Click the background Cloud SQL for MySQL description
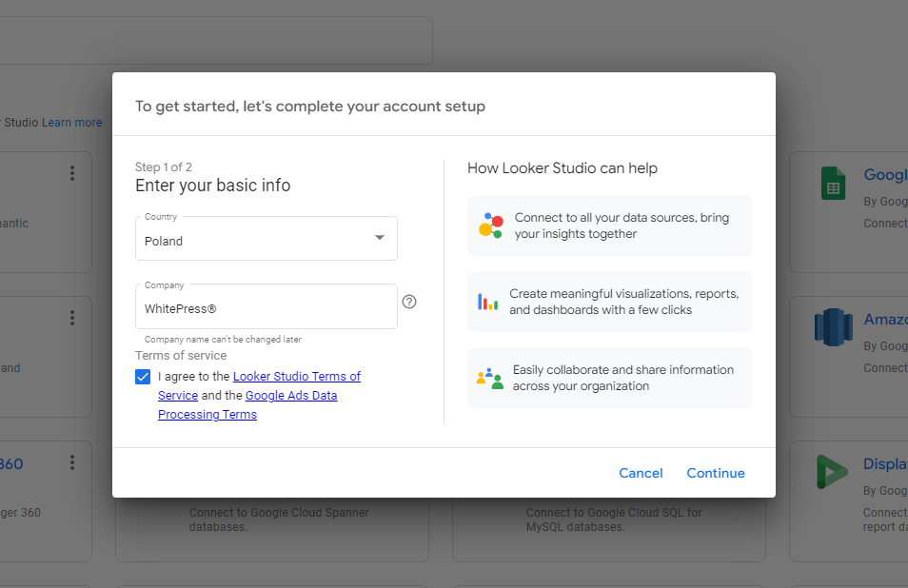The width and height of the screenshot is (908, 588). (x=614, y=519)
